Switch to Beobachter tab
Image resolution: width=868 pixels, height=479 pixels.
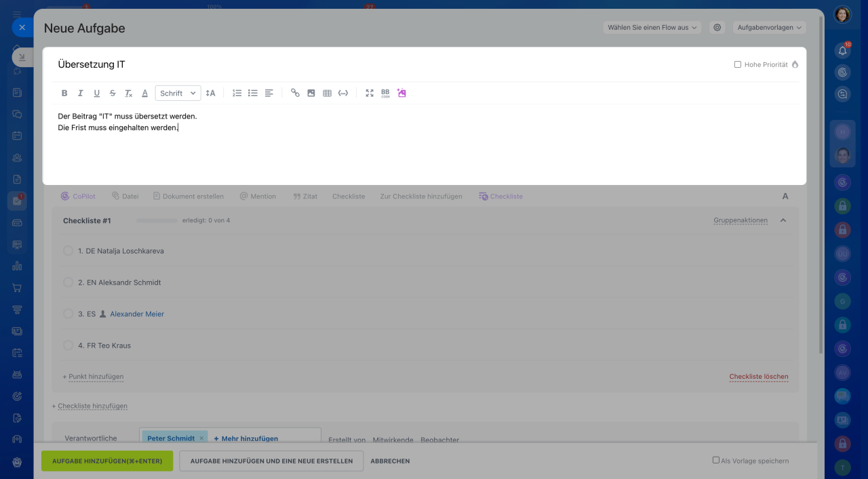[440, 440]
